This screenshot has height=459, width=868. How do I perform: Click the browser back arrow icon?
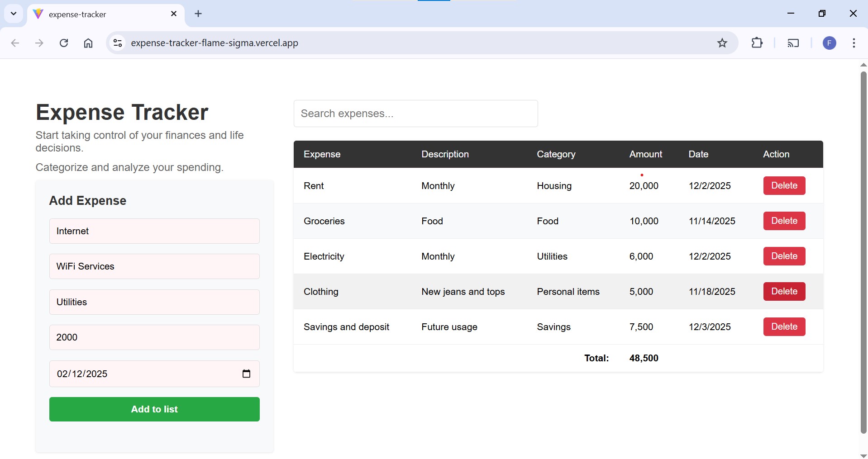click(15, 43)
